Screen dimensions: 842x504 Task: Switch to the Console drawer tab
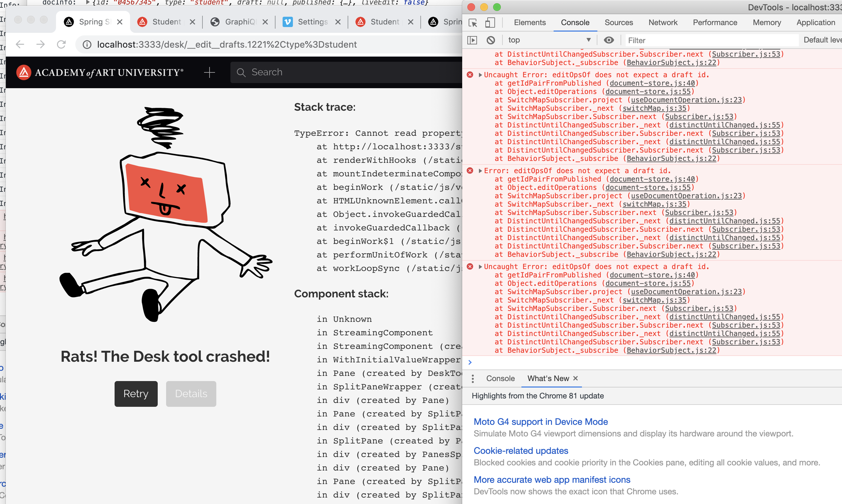click(x=500, y=378)
